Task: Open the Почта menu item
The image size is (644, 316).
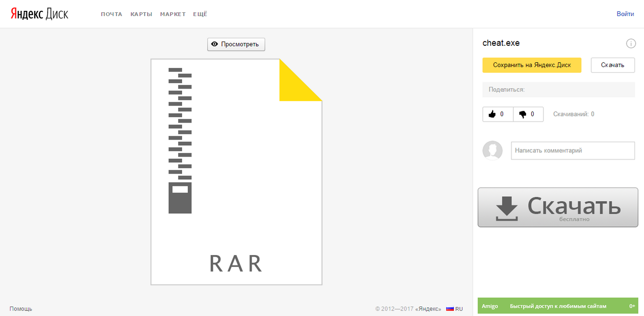Action: [111, 14]
